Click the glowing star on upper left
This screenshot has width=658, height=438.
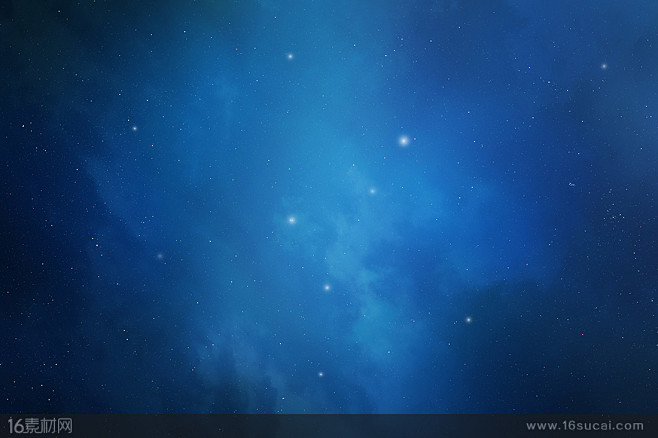(x=134, y=128)
